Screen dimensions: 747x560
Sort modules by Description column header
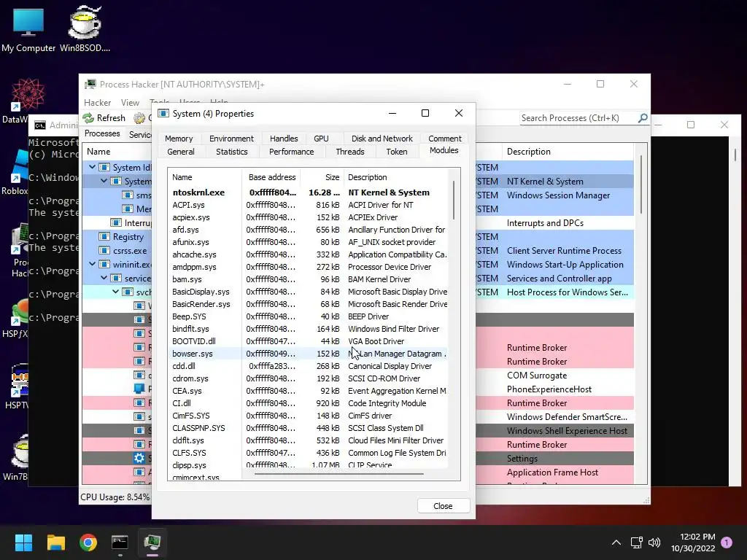tap(396, 177)
